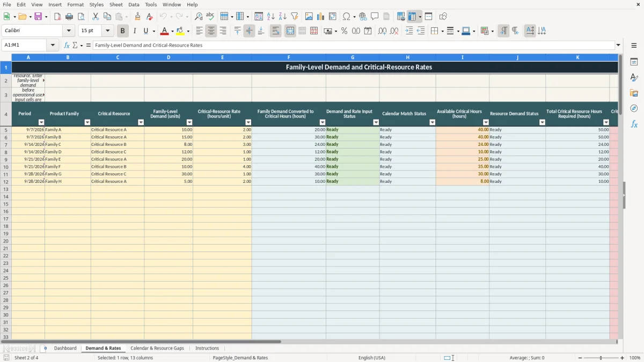
Task: Cut the selected cells
Action: coord(96,17)
